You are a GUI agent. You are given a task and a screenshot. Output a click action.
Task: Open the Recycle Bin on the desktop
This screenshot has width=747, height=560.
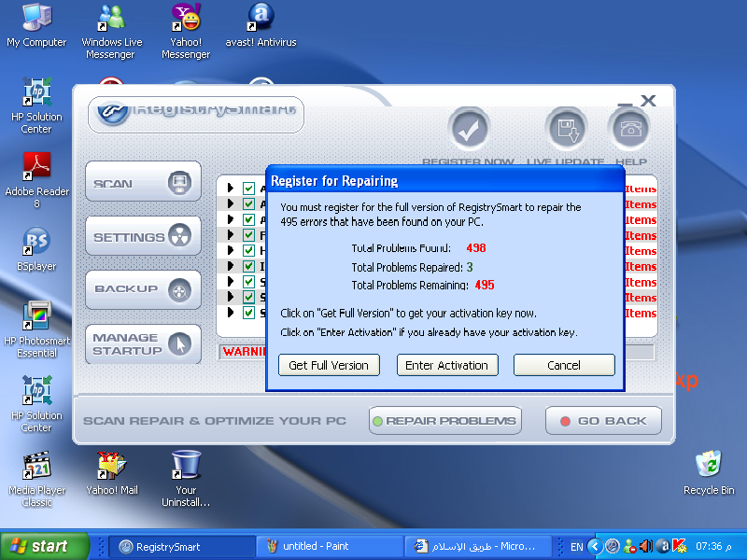pyautogui.click(x=709, y=473)
